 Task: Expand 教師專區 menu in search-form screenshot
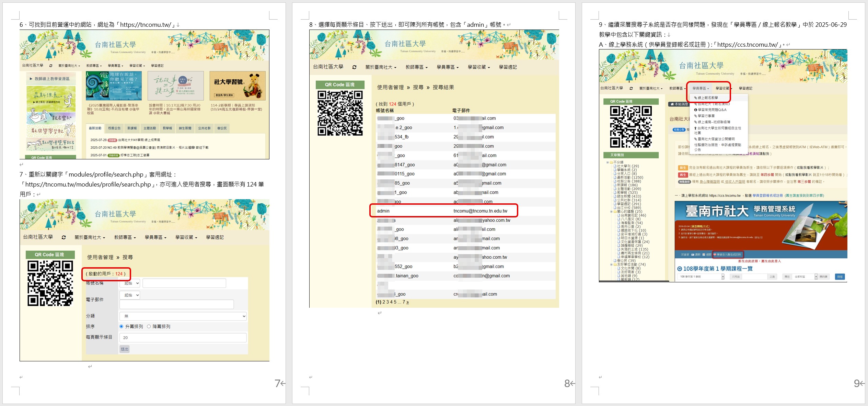coord(125,237)
